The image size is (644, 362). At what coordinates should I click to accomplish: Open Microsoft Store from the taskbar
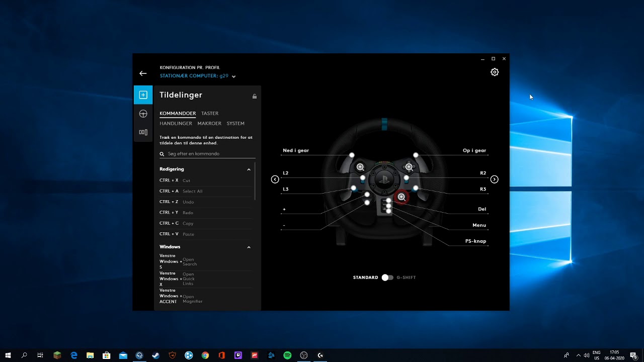pos(107,355)
